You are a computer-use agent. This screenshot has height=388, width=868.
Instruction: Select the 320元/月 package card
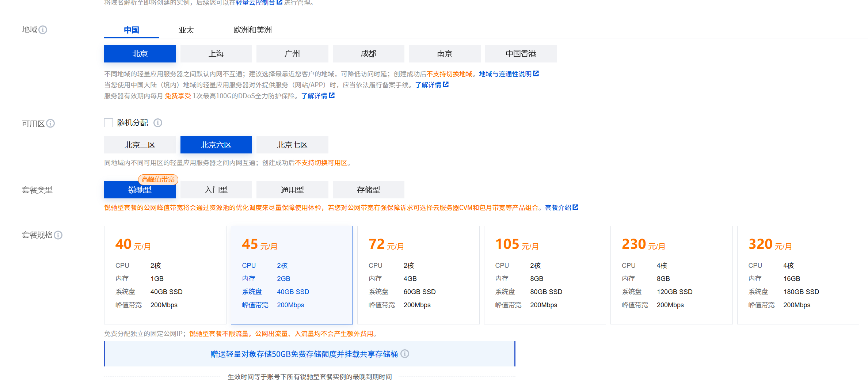tap(798, 275)
